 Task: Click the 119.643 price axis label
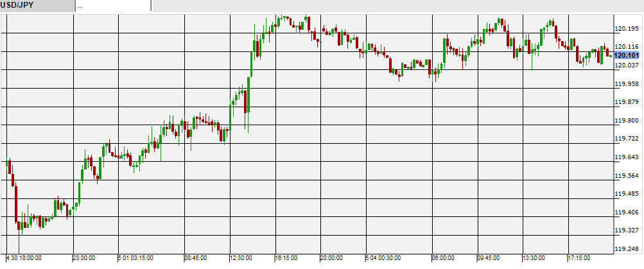point(626,157)
